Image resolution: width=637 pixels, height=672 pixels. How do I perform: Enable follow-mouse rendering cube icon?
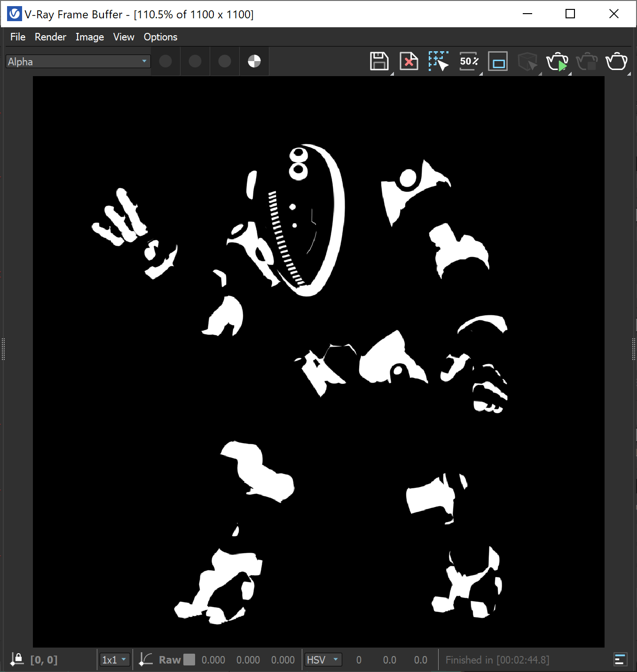[527, 61]
